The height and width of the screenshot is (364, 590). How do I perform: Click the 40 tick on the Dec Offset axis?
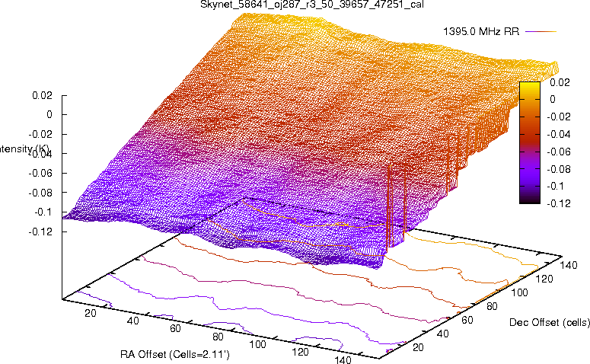tap(442, 334)
